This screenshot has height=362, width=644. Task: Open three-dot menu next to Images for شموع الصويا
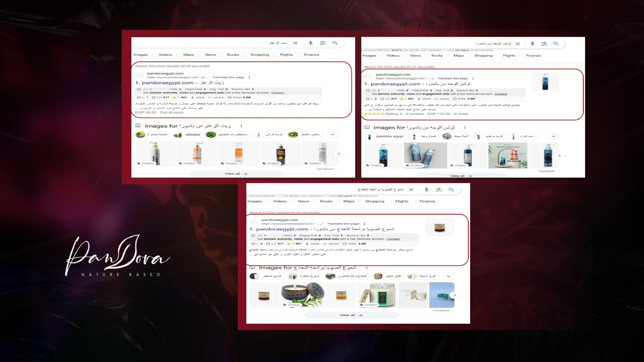[x=367, y=267]
